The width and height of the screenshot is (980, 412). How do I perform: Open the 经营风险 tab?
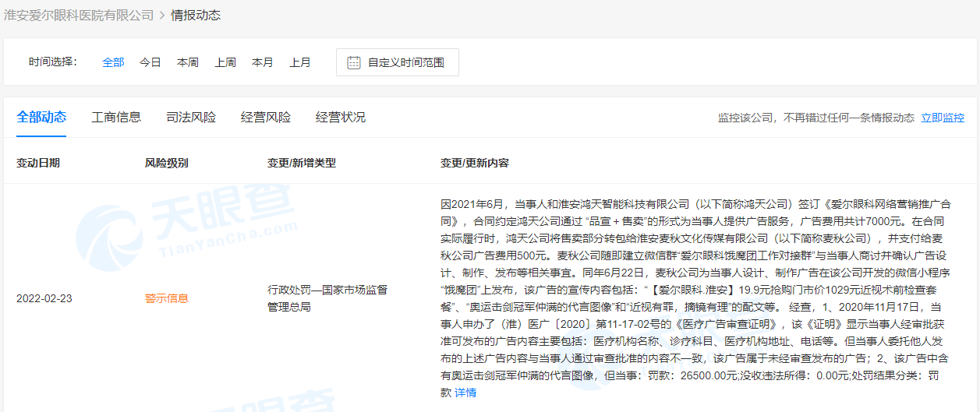click(266, 118)
